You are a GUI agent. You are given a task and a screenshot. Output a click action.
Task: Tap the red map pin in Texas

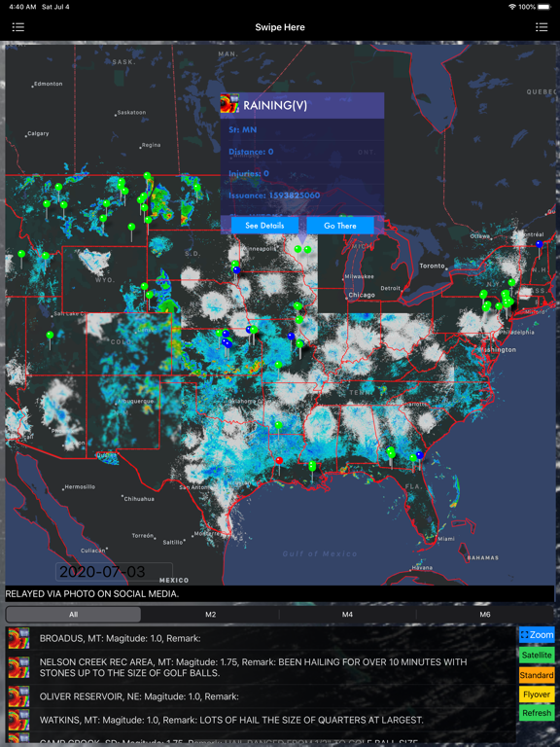coord(279,461)
